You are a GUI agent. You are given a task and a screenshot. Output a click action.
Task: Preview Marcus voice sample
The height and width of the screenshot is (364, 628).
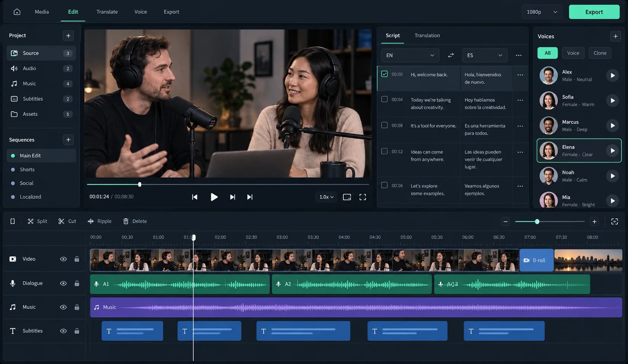[x=612, y=125]
